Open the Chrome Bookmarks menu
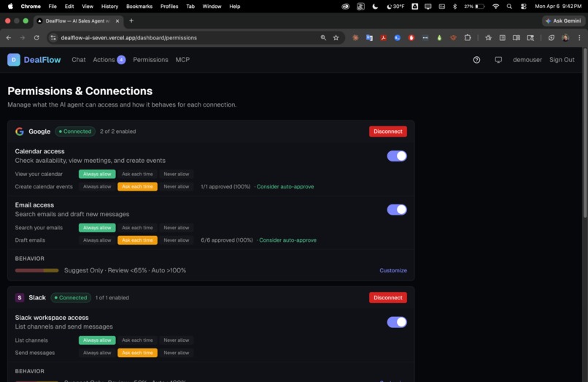This screenshot has height=382, width=588. [139, 7]
